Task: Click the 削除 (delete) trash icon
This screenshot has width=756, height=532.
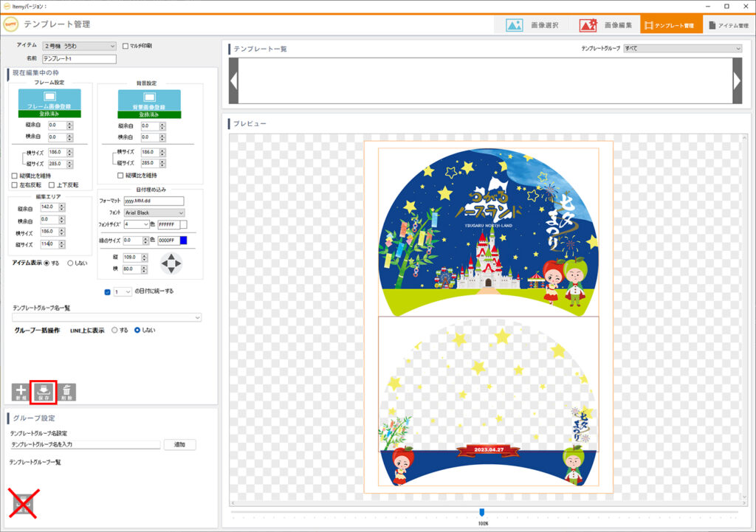Action: tap(66, 391)
